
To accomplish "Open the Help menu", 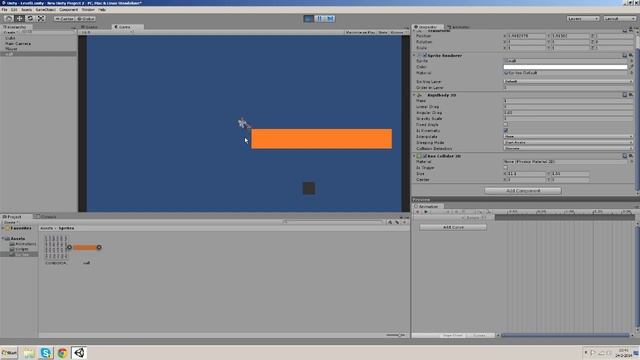I will pyautogui.click(x=102, y=9).
